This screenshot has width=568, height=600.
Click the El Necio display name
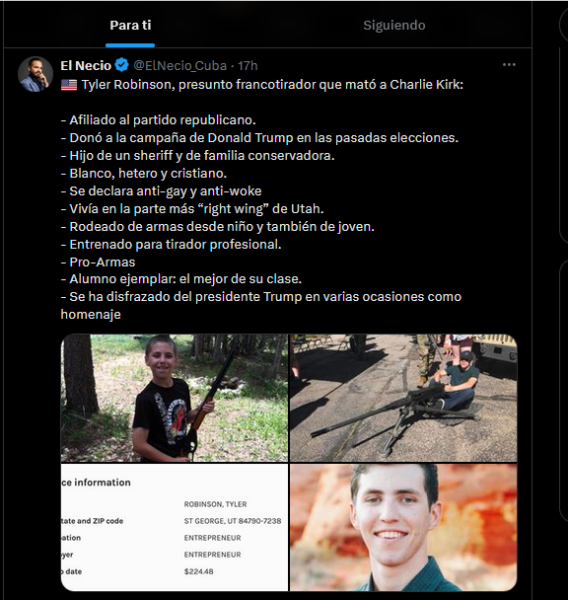tap(86, 66)
